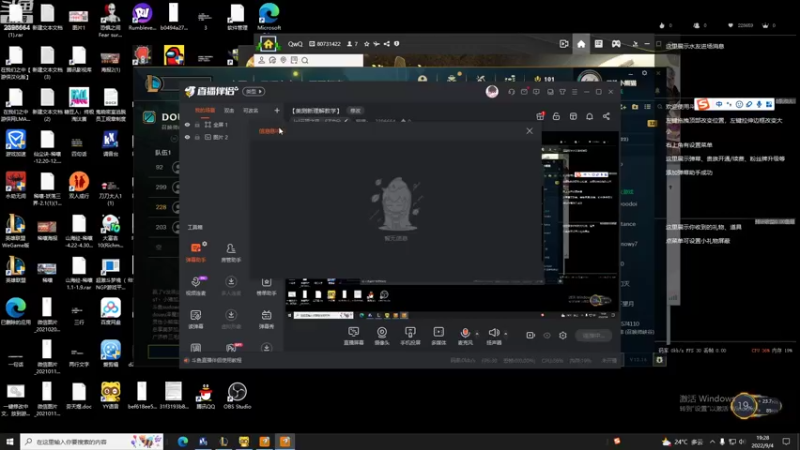This screenshot has width=800, height=450.
Task: Toggle visibility eye of 全屏 1 source
Action: pyautogui.click(x=187, y=124)
